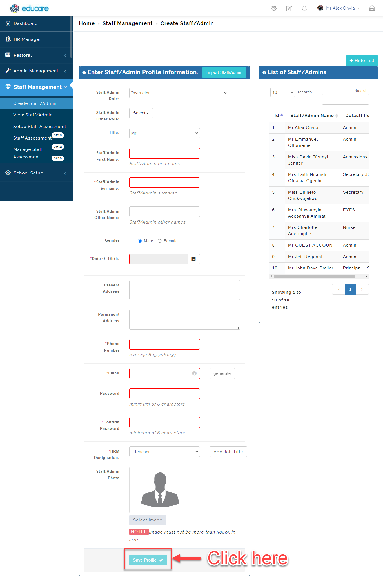Open the Title dropdown showing Mr

pos(164,133)
